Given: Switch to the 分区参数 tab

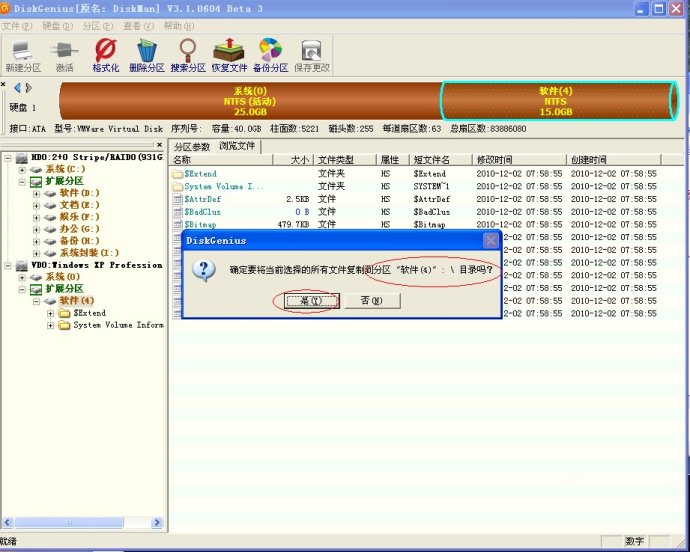Looking at the screenshot, I should (x=192, y=147).
